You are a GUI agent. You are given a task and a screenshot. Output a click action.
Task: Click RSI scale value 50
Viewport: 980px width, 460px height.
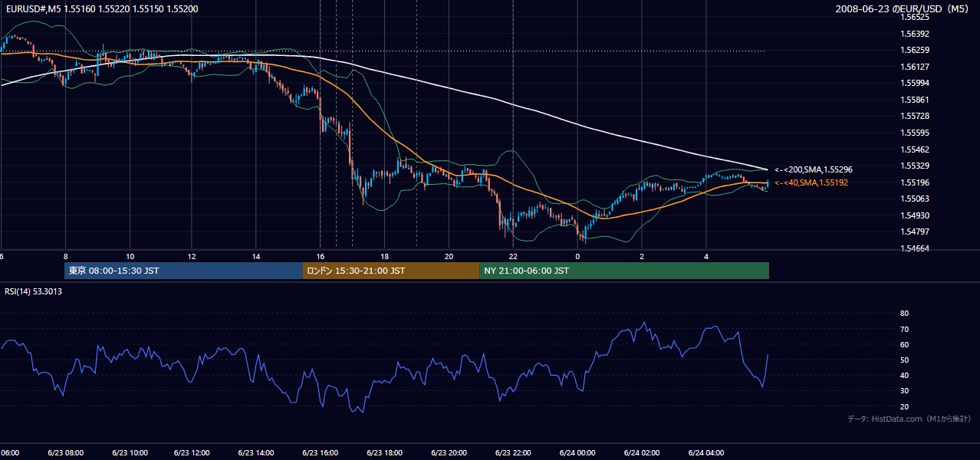904,360
